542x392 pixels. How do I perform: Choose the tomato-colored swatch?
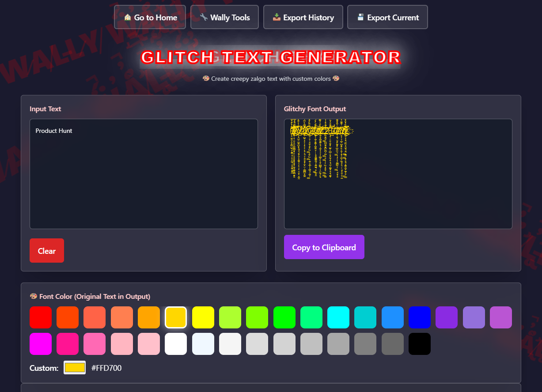[95, 317]
